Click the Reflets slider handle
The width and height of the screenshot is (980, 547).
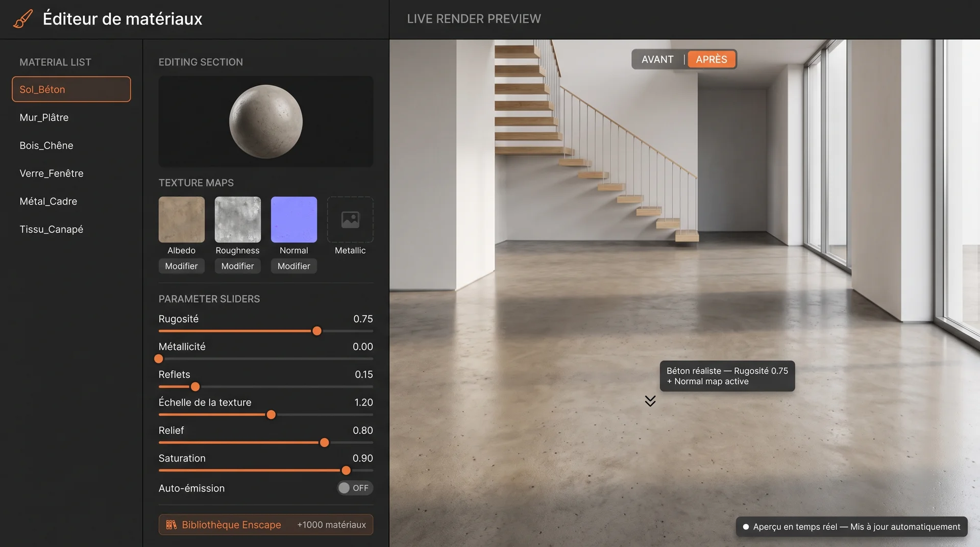point(195,387)
